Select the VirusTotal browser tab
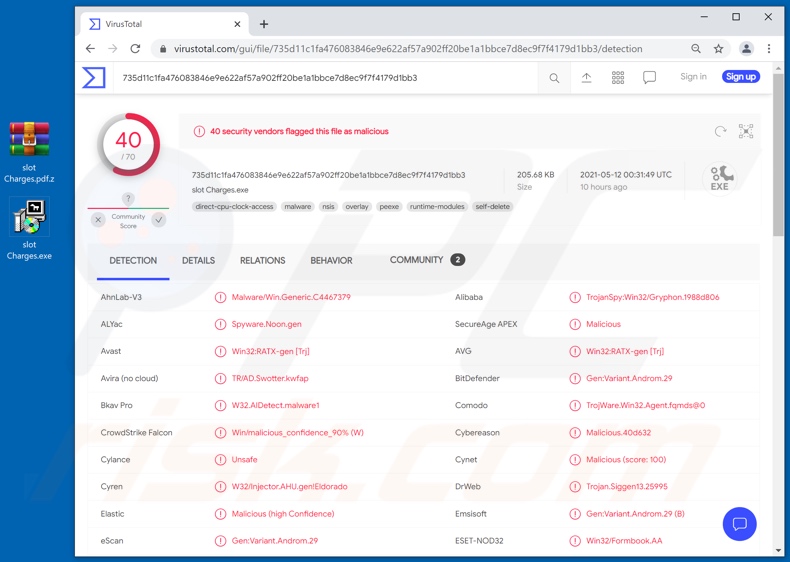Screen dimensions: 790x562 pyautogui.click(x=165, y=24)
